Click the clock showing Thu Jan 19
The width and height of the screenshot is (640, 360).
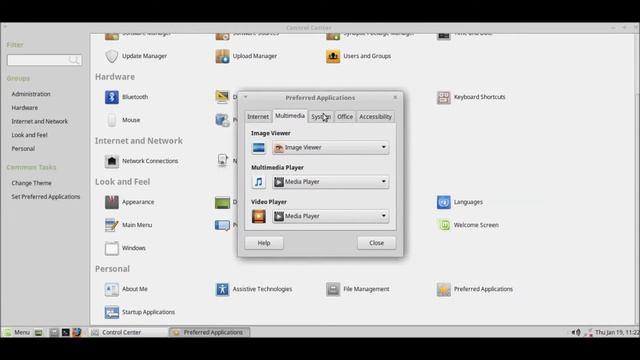617,332
